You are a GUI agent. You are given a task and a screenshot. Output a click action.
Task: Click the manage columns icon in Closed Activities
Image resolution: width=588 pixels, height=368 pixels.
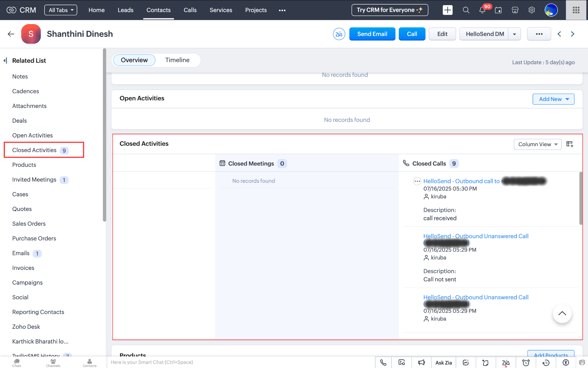coord(570,144)
